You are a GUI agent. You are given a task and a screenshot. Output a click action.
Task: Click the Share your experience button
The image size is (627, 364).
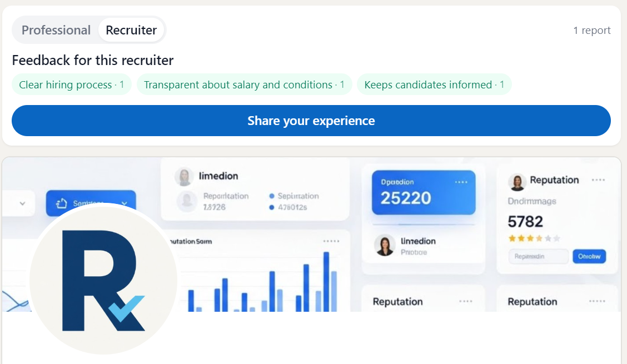point(311,121)
